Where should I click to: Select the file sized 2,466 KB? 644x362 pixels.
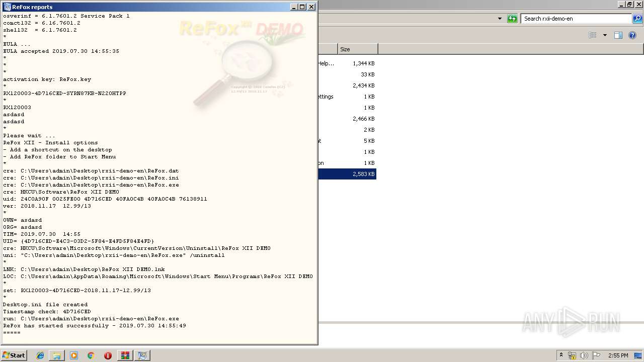347,119
